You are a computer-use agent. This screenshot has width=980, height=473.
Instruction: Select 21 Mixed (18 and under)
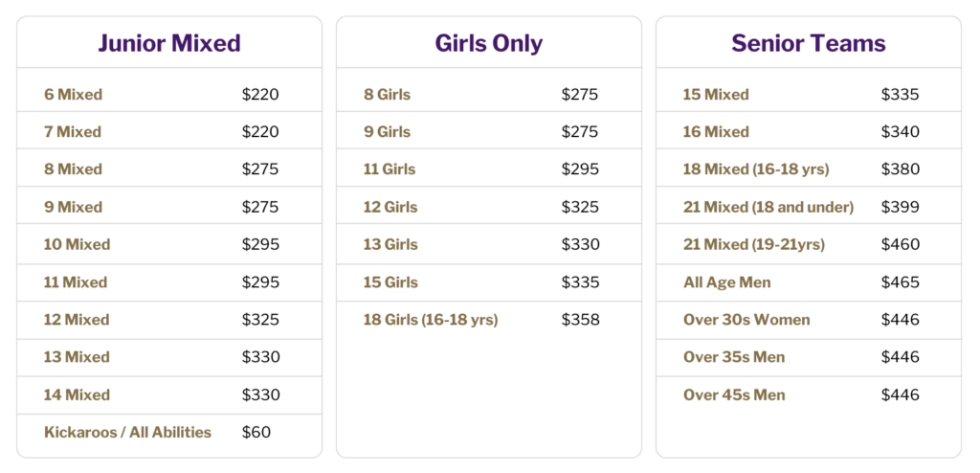point(768,207)
